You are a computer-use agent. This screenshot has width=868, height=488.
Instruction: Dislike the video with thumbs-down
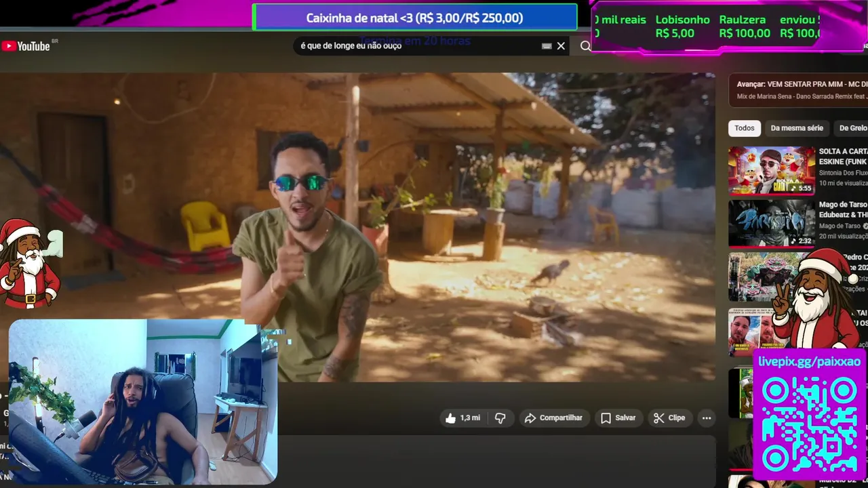[x=500, y=418]
